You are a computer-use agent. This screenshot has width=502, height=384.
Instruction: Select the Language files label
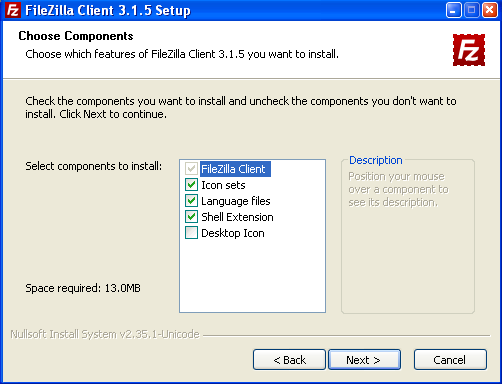click(236, 201)
